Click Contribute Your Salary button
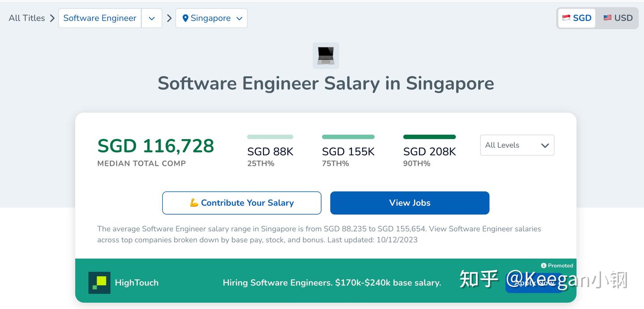Image resolution: width=644 pixels, height=309 pixels. (x=241, y=203)
